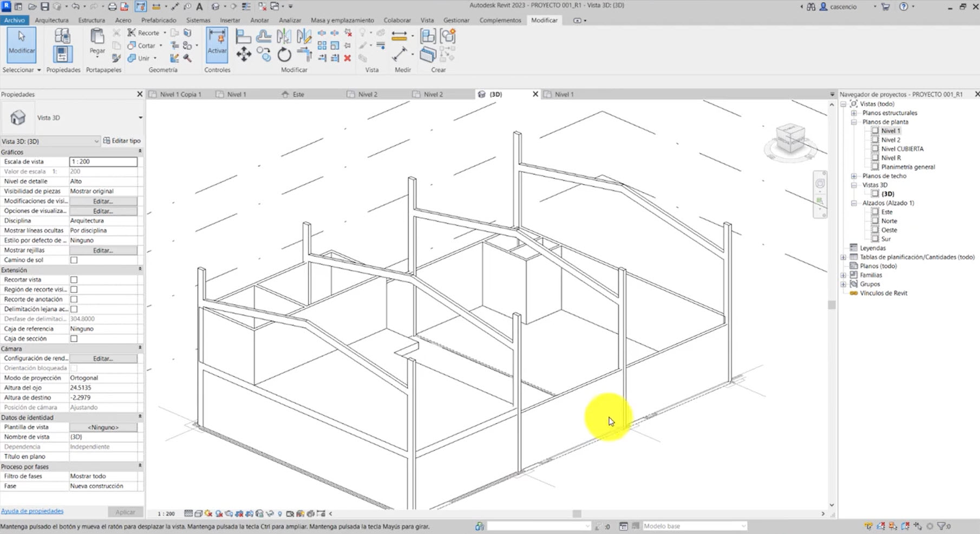The width and height of the screenshot is (980, 534).
Task: Click the horizontal scrollbar thumb below the view
Action: click(577, 513)
